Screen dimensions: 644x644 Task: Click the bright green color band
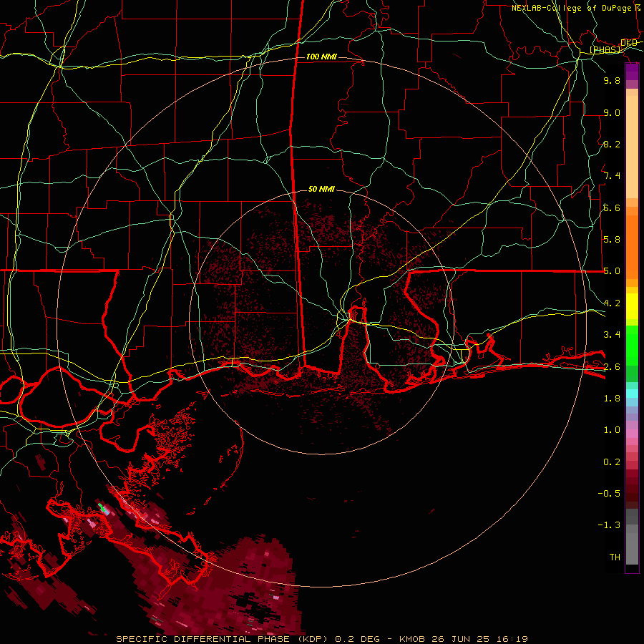632,346
